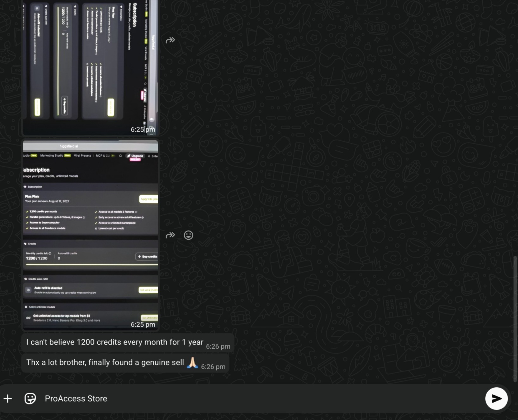
Task: Open the sticker and emoji picker
Action: click(x=30, y=398)
